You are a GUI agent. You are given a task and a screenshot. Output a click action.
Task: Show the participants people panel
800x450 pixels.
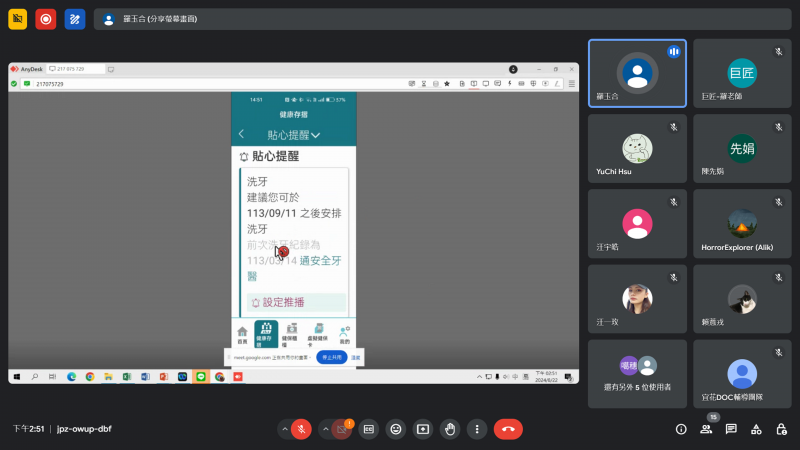tap(706, 429)
